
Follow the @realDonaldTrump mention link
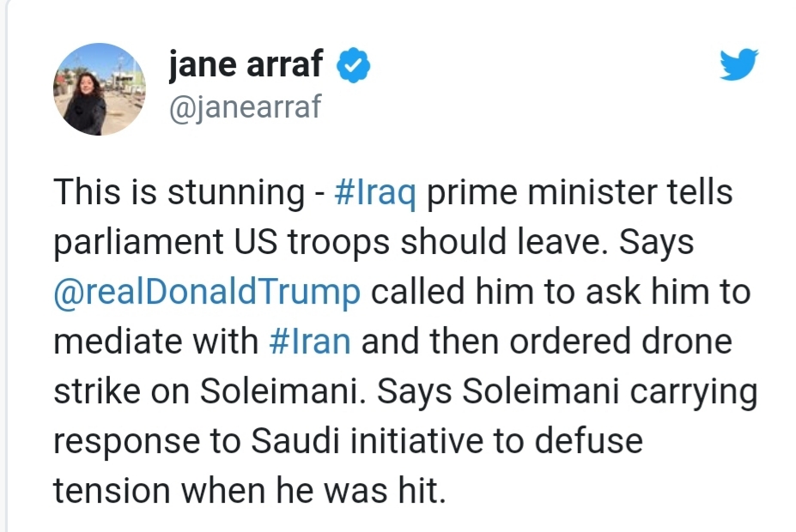tap(207, 293)
